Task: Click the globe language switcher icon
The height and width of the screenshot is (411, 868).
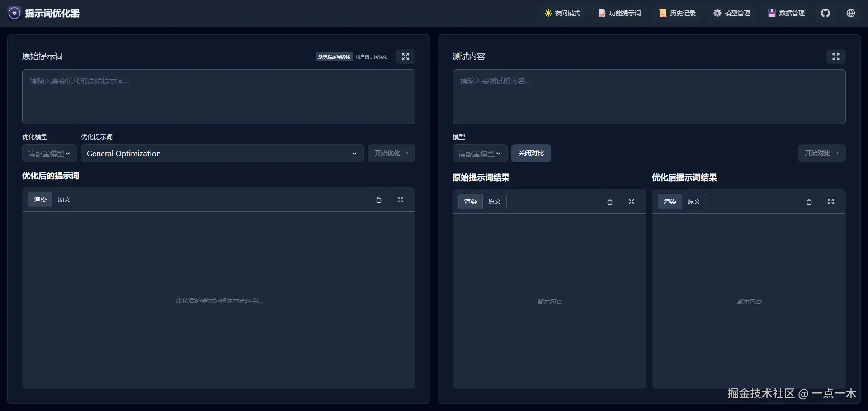Action: tap(851, 13)
